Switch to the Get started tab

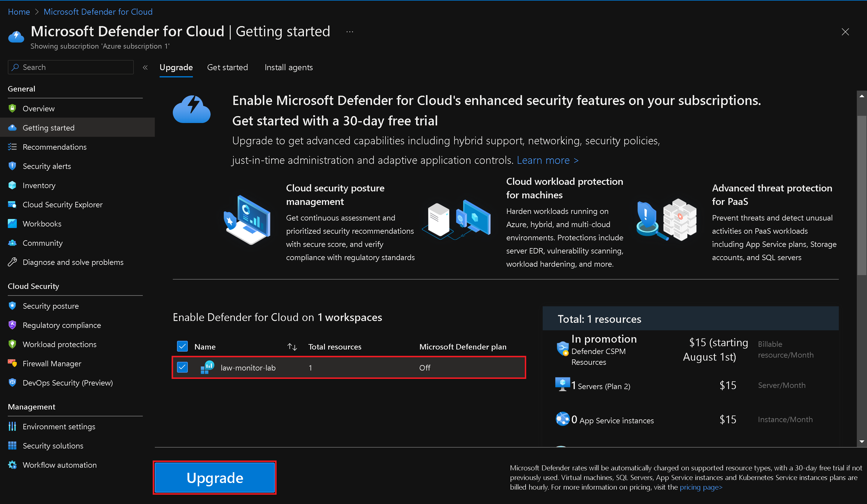tap(227, 67)
